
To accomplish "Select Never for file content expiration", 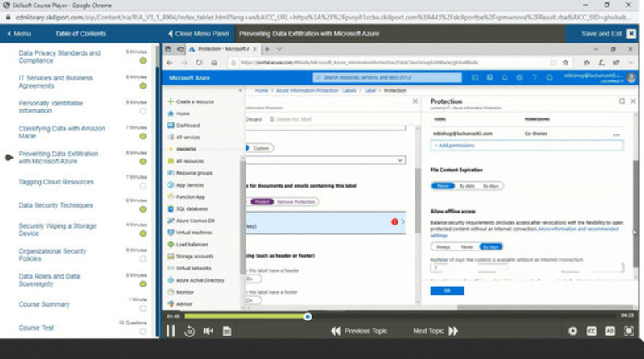I will tap(443, 186).
